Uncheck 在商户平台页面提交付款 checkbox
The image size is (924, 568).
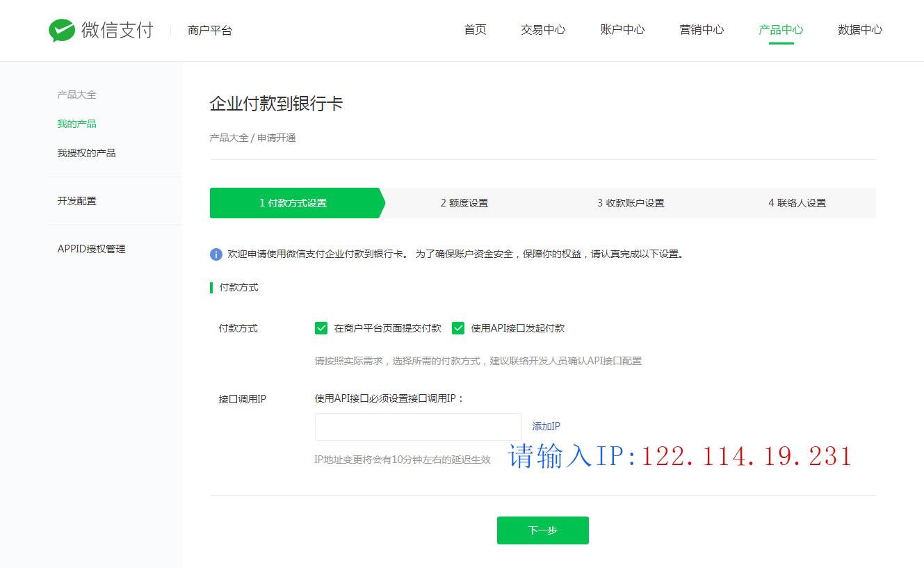tap(321, 328)
